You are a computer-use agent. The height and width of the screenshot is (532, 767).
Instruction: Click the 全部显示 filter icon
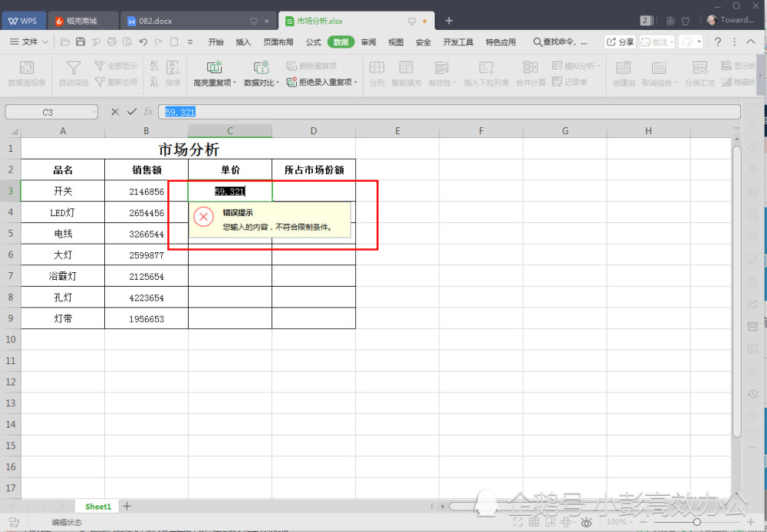pos(100,65)
